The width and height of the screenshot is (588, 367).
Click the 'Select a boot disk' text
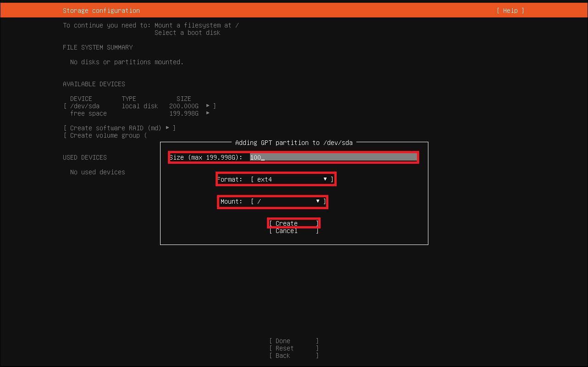[x=188, y=33]
